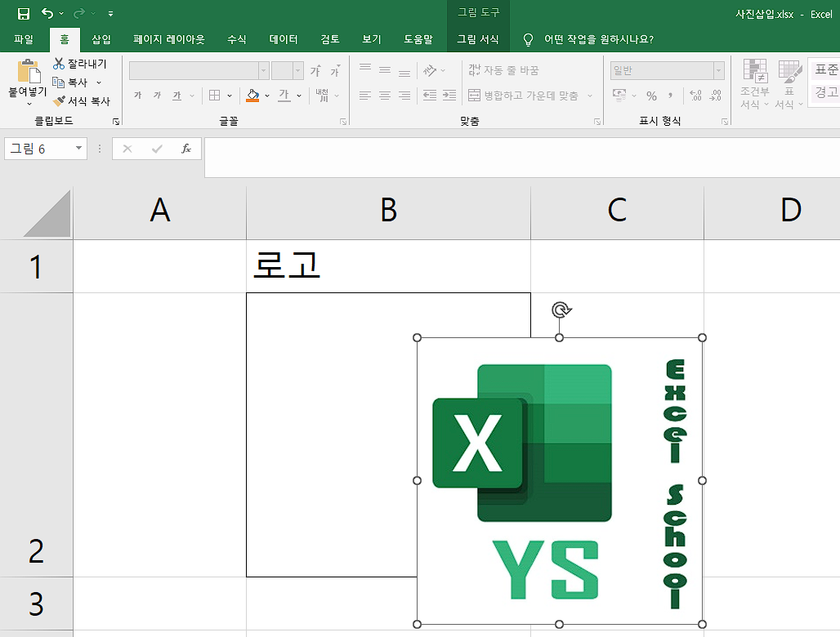Open the 도움말 tab

tap(418, 39)
